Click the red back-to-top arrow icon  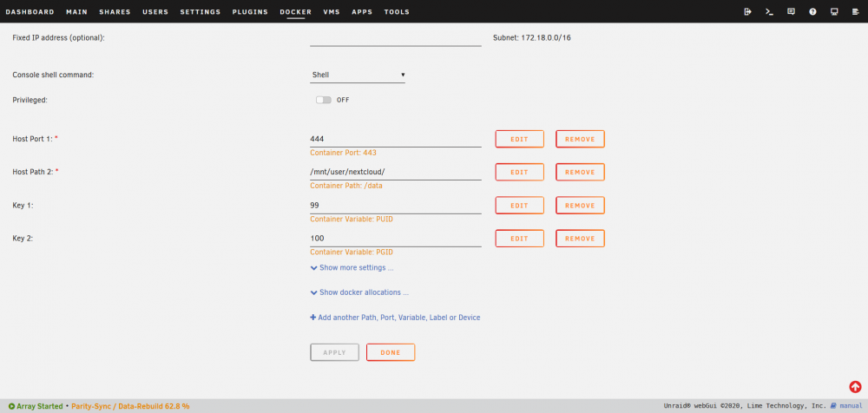click(x=855, y=386)
